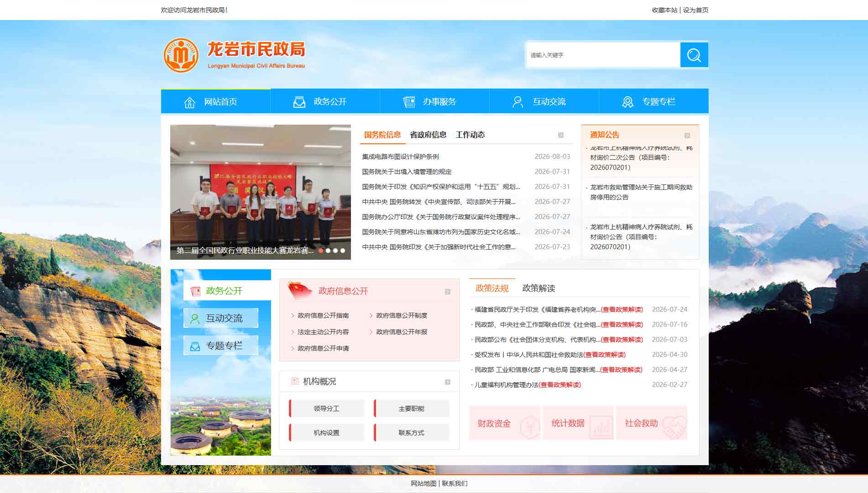Click the 联系方式 button
Image resolution: width=868 pixels, height=493 pixels.
coord(411,433)
